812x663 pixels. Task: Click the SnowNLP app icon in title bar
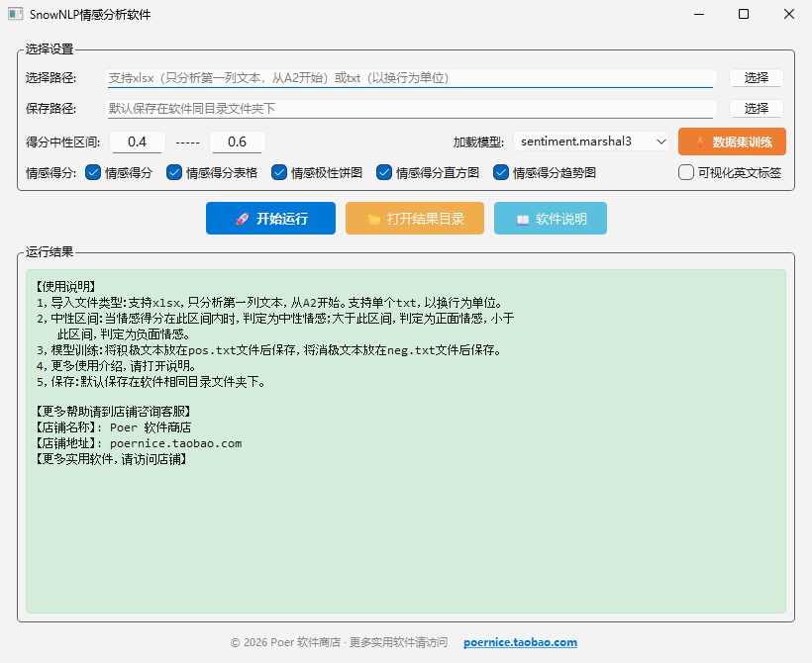click(x=15, y=14)
